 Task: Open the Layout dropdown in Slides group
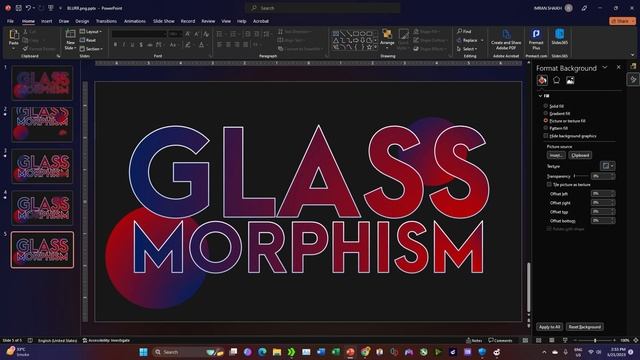91,31
